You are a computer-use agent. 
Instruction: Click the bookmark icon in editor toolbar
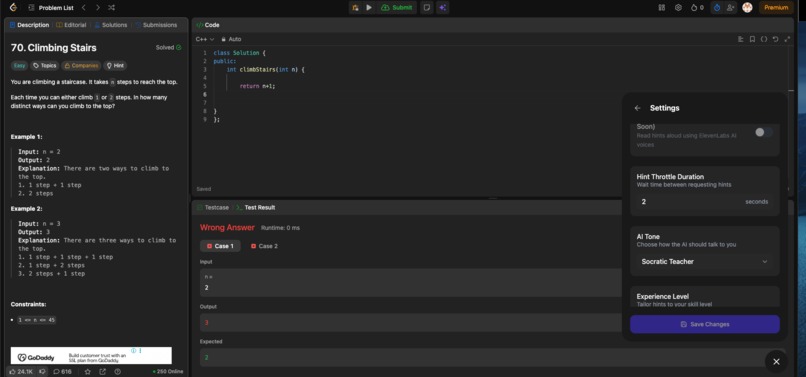tap(752, 39)
